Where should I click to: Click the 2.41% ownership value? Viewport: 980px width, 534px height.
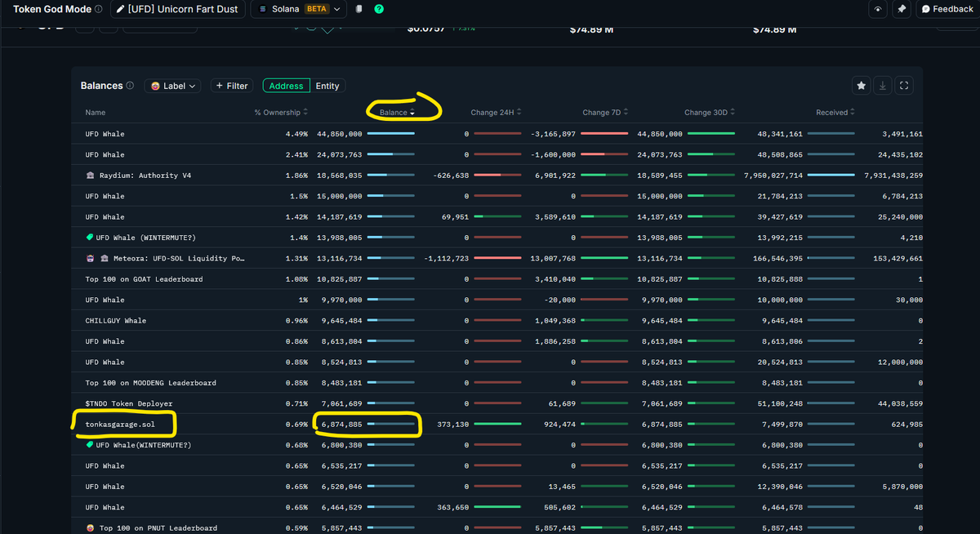[296, 154]
